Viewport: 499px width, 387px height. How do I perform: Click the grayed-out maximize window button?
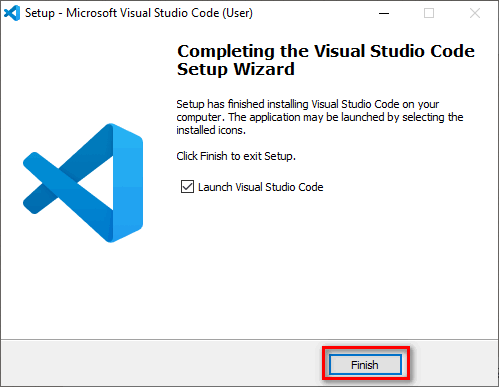pyautogui.click(x=429, y=13)
